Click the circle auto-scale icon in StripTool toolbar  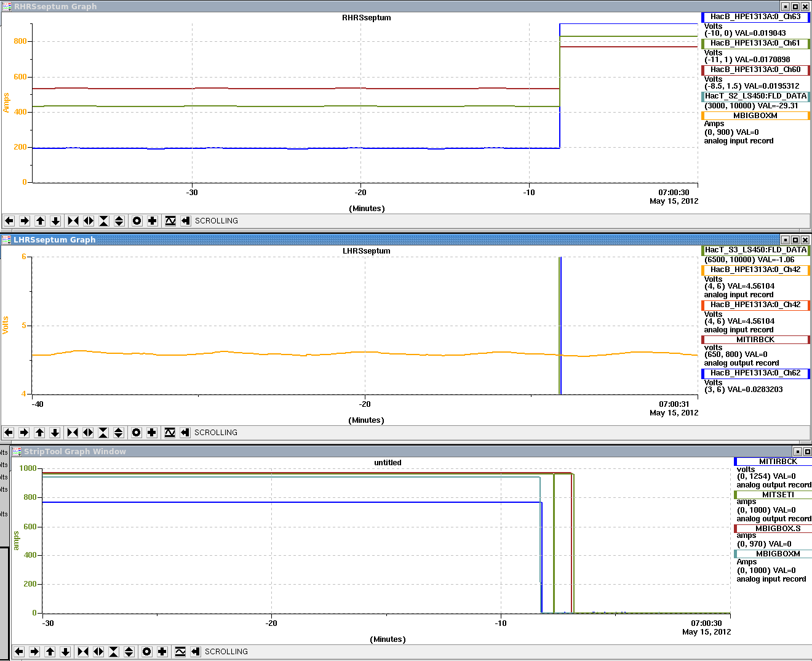pyautogui.click(x=147, y=651)
